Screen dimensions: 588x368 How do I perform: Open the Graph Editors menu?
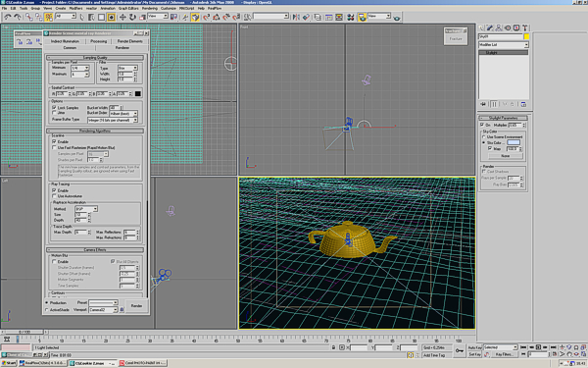[x=128, y=8]
